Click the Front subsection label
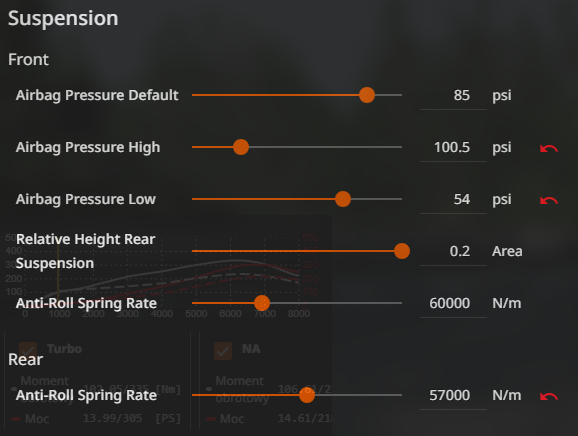 [x=28, y=59]
